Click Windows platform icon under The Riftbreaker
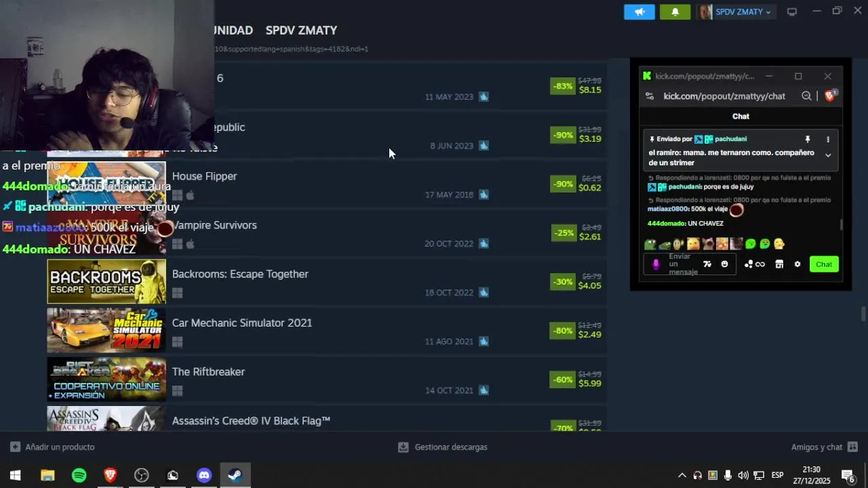868x488 pixels. coord(177,391)
